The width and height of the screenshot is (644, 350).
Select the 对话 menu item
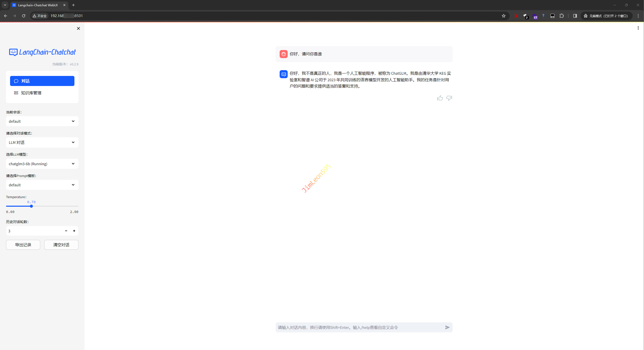coord(42,81)
